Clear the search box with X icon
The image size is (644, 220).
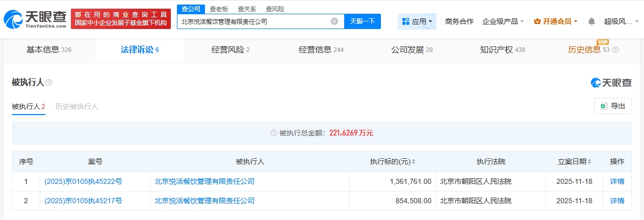point(334,21)
